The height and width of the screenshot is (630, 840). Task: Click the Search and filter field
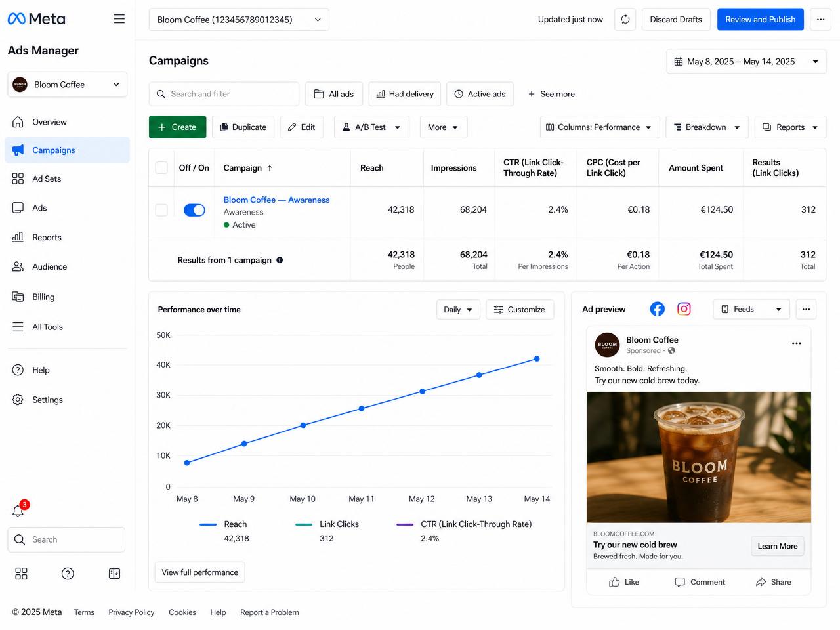coord(224,94)
